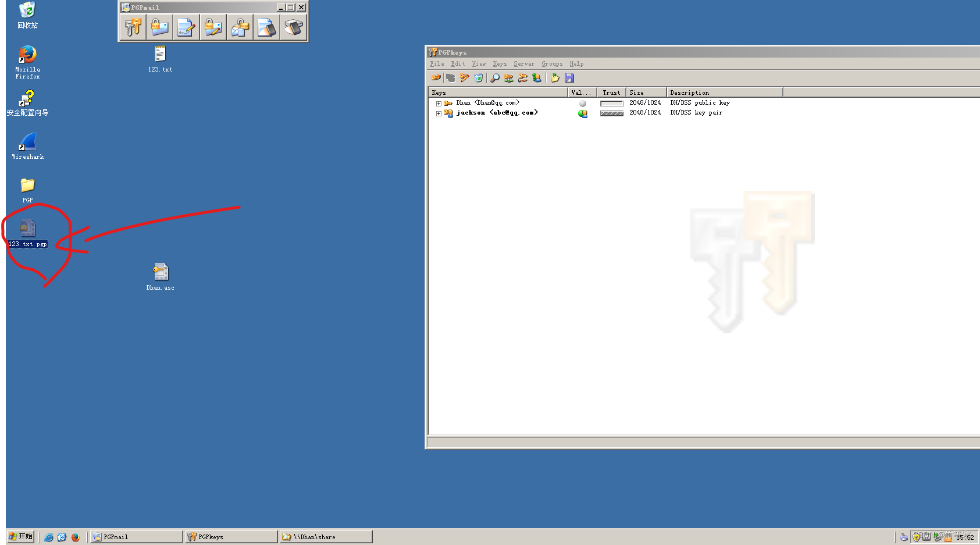Image resolution: width=980 pixels, height=545 pixels.
Task: Click the Export keys floppy disk icon
Action: (x=569, y=78)
